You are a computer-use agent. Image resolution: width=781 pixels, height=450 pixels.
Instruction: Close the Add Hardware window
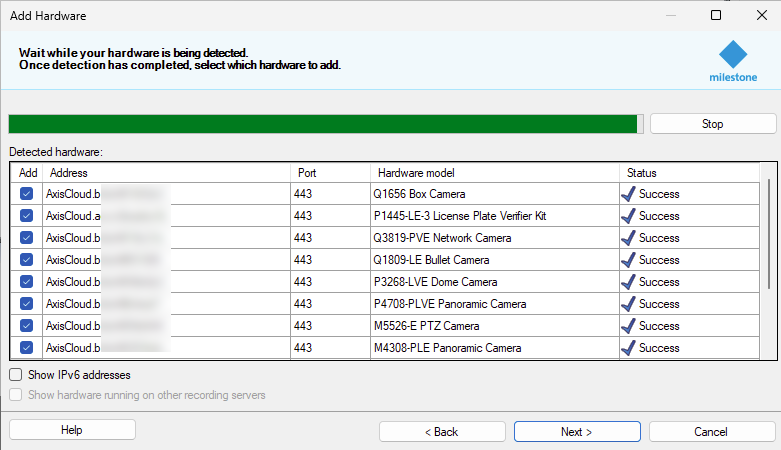click(762, 15)
